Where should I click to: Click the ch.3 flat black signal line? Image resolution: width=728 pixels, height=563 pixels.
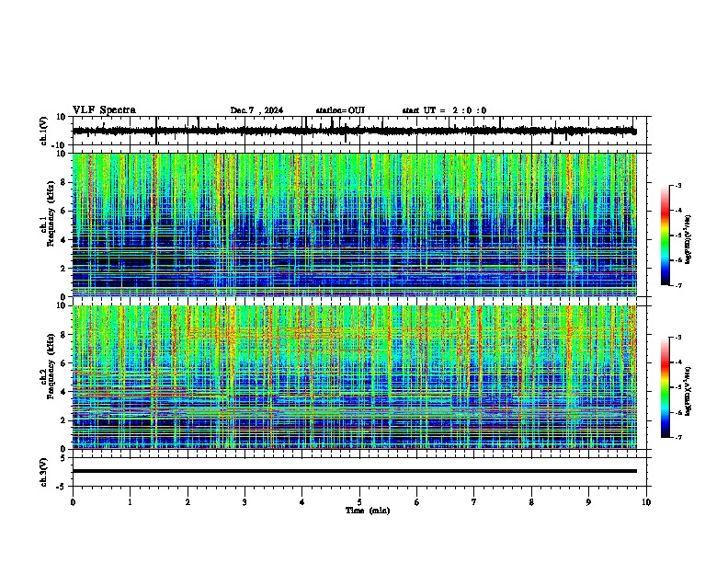tap(354, 471)
